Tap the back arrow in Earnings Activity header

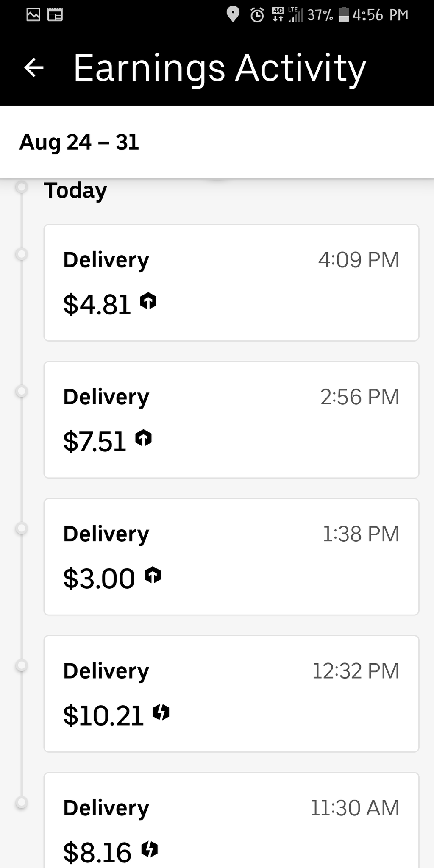click(34, 68)
